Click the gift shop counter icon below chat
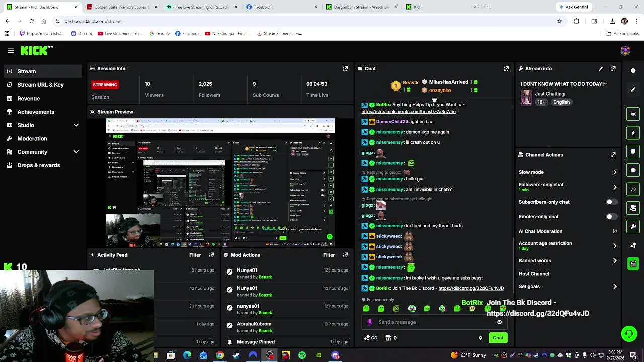The image size is (644, 362). 391,338
